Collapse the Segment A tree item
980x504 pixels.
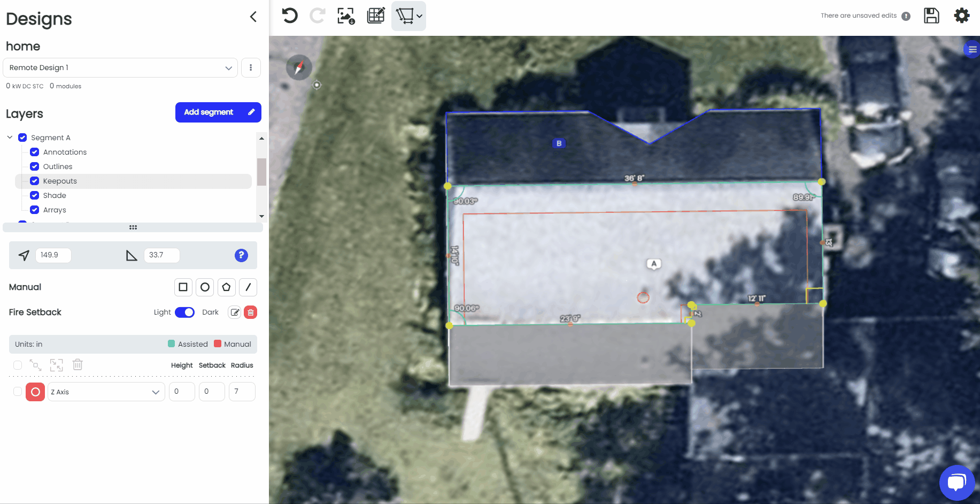10,137
